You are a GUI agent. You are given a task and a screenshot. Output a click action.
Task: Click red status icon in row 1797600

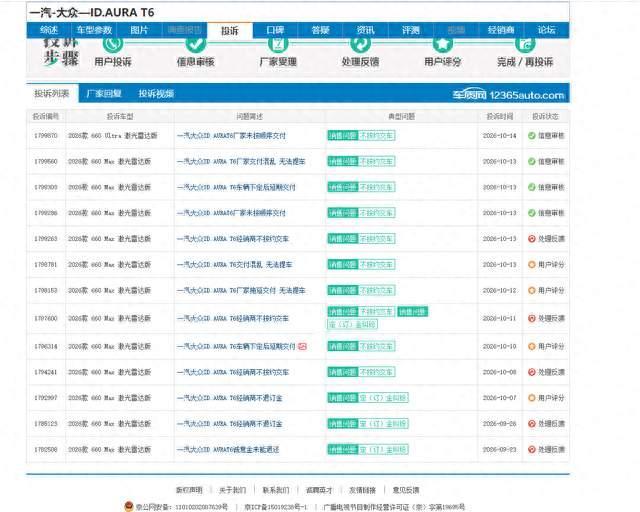(531, 318)
